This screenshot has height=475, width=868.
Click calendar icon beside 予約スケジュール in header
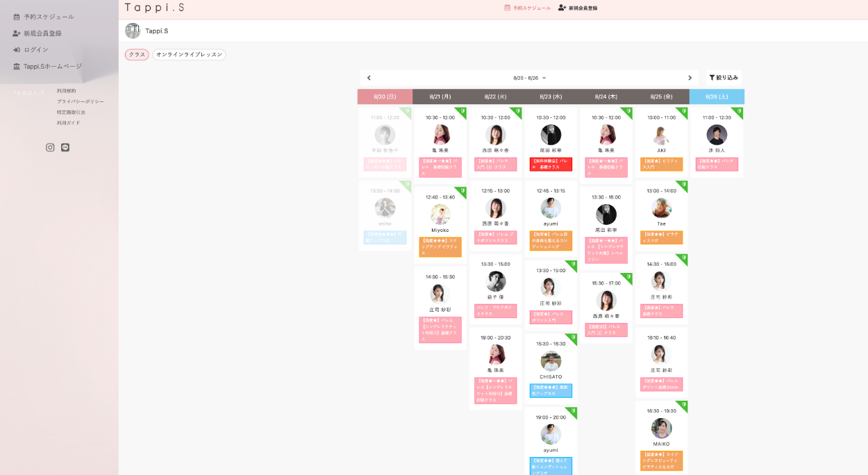pyautogui.click(x=508, y=8)
